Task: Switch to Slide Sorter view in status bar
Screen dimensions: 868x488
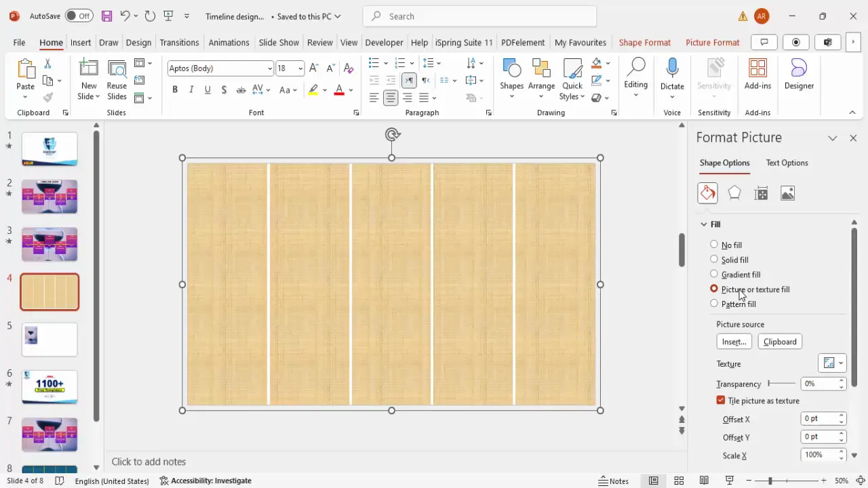Action: click(679, 481)
